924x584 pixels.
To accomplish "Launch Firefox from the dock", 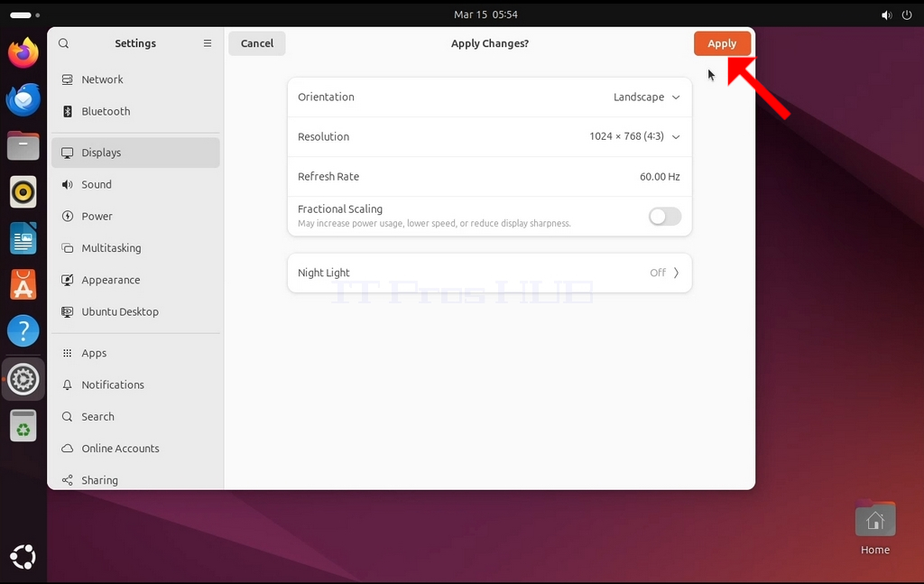I will (x=23, y=53).
